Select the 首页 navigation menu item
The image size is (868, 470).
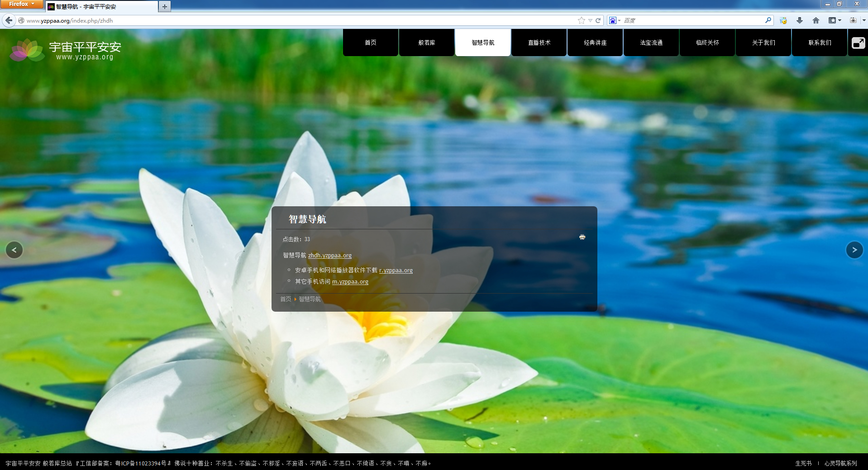(x=371, y=43)
